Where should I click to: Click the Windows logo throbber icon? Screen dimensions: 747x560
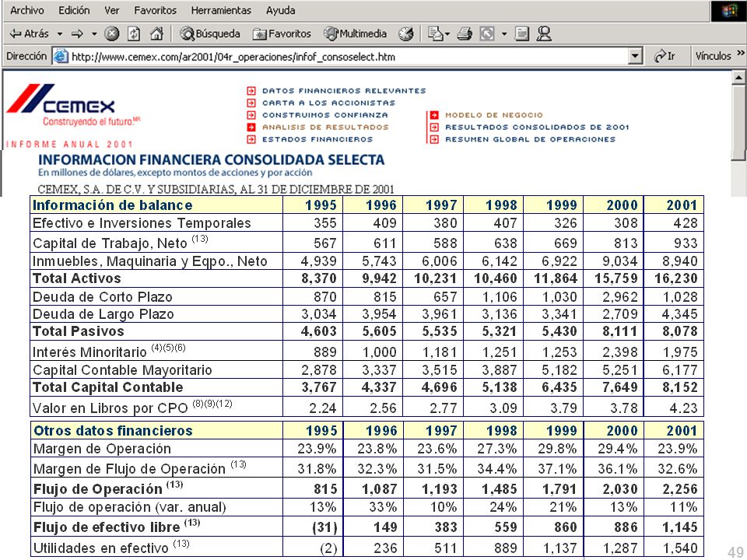pos(728,10)
